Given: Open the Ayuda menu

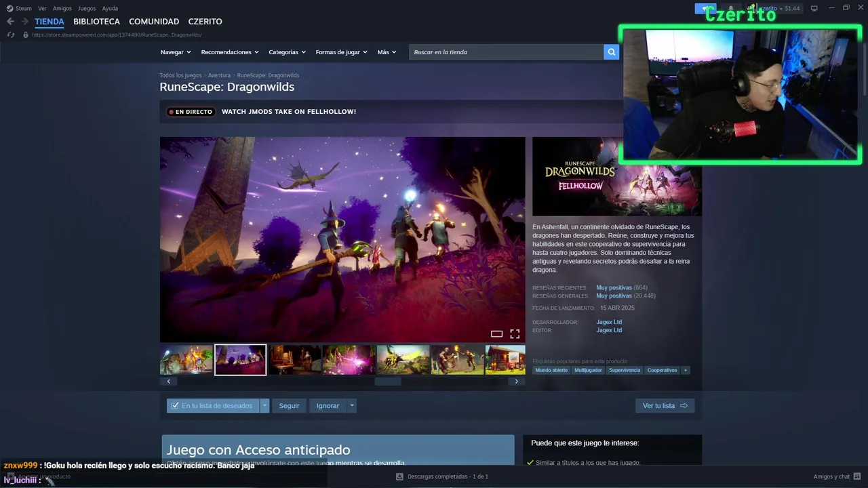Looking at the screenshot, I should point(110,8).
